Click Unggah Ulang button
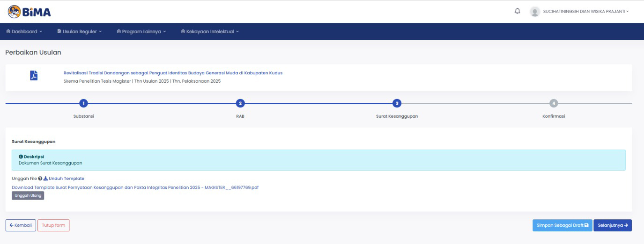The image size is (644, 244). tap(28, 195)
